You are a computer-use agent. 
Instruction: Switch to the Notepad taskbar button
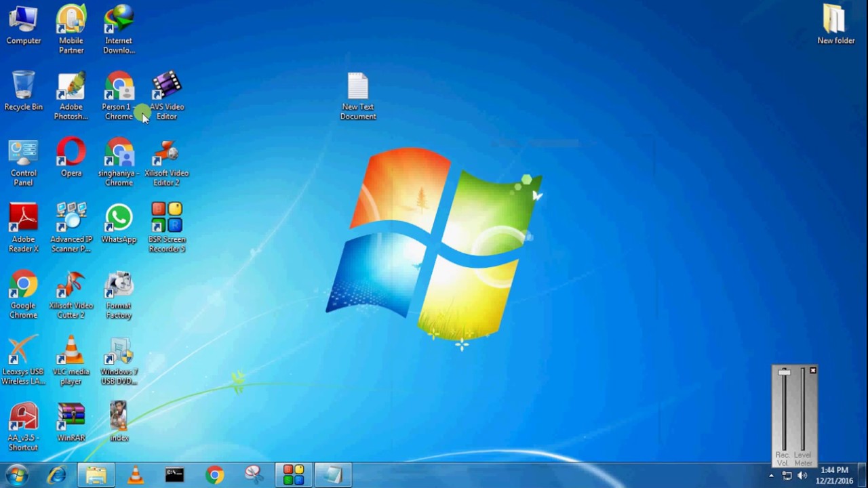tap(334, 476)
